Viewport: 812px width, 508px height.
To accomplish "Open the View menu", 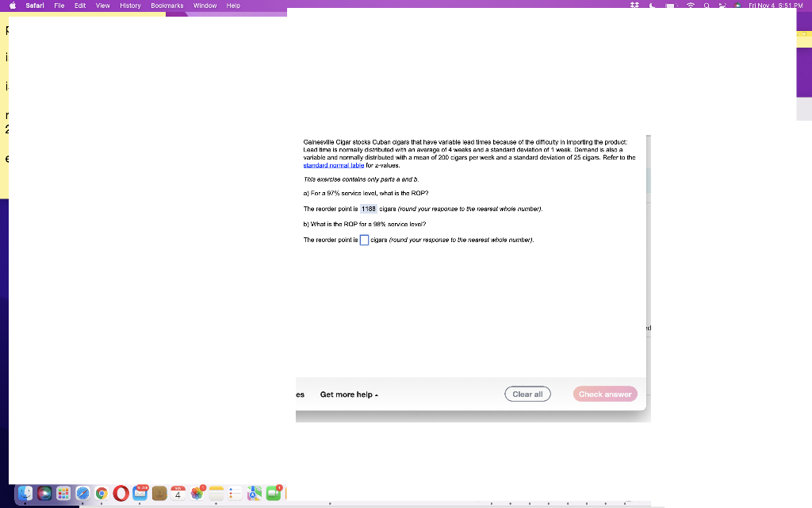I will pos(102,6).
